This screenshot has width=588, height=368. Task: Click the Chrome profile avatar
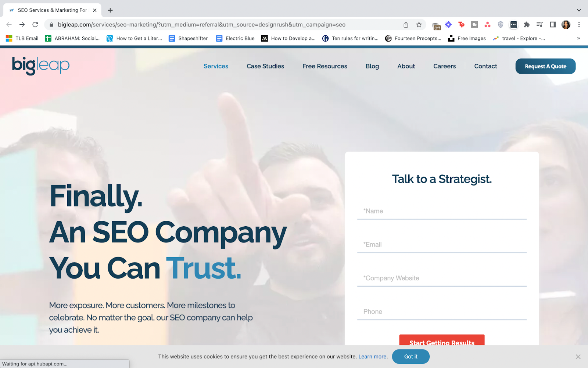[566, 25]
